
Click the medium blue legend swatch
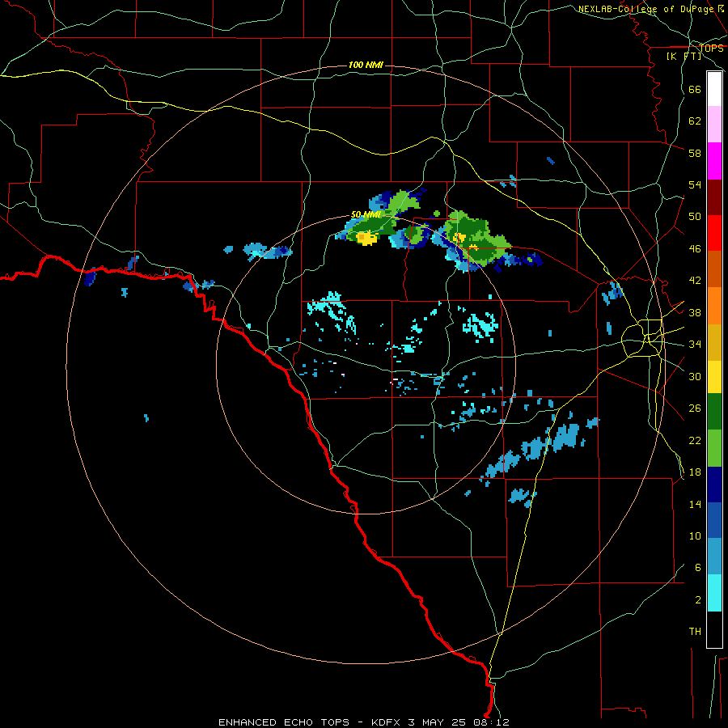[x=714, y=520]
